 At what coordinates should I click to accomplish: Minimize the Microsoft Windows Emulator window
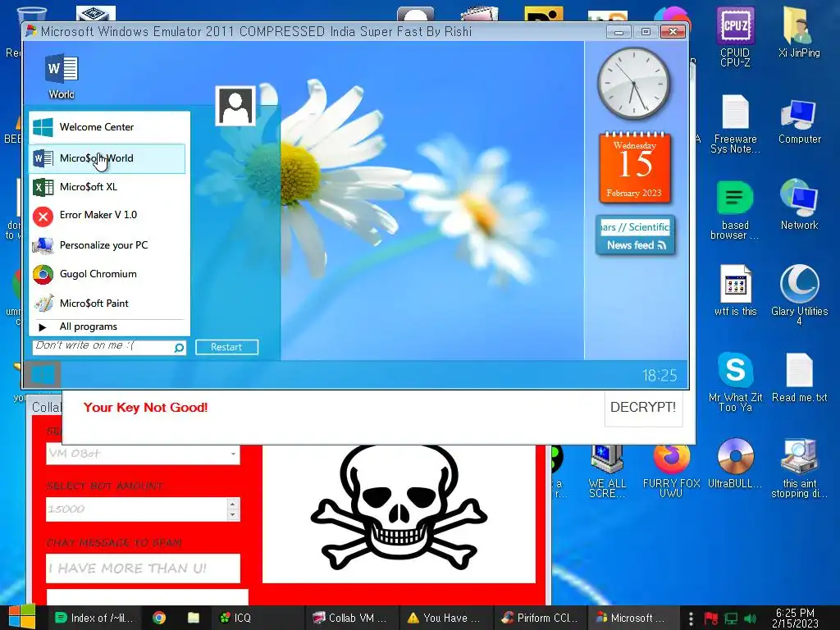619,32
